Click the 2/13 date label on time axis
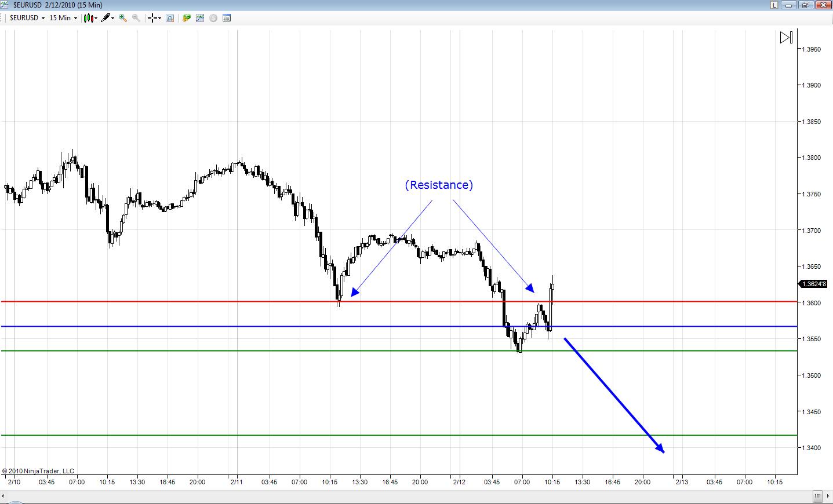Image resolution: width=833 pixels, height=504 pixels. point(682,482)
